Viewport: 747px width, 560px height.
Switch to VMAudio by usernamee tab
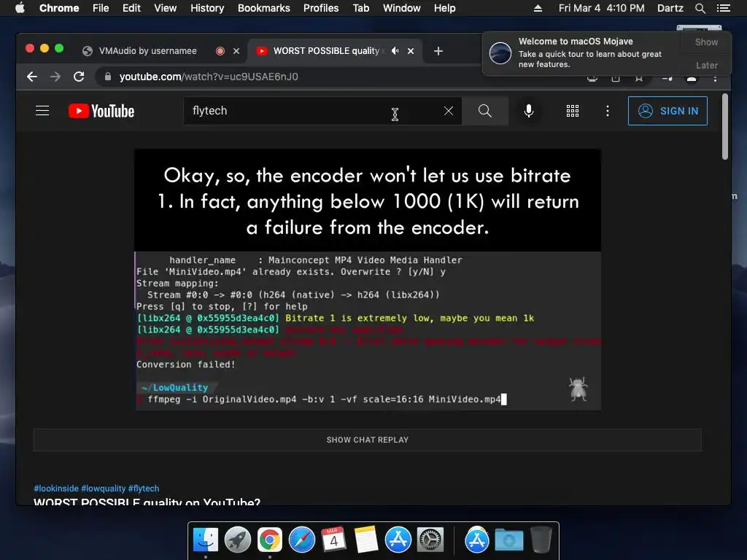(147, 51)
